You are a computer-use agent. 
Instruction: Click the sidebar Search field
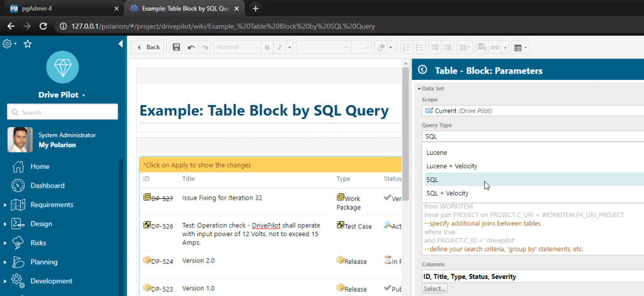pos(62,112)
